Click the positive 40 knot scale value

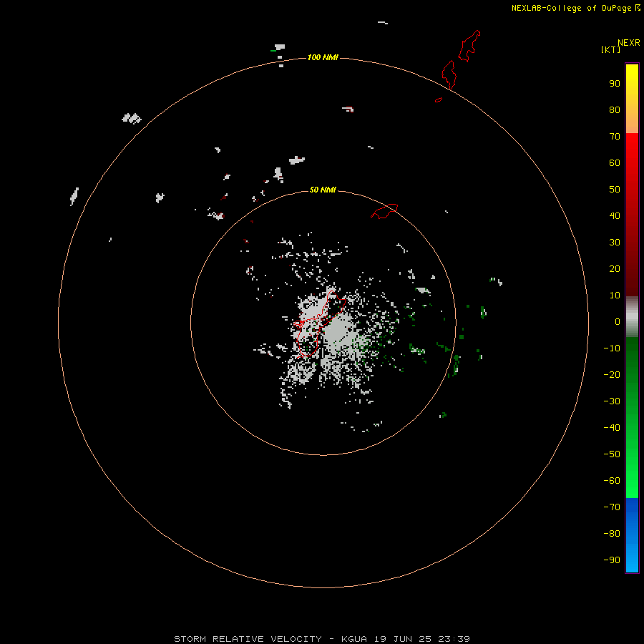coord(615,216)
